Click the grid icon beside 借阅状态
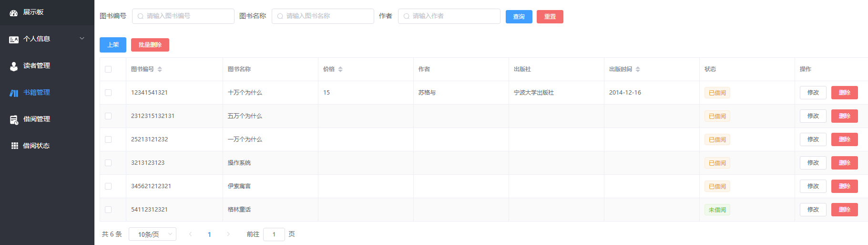 click(x=14, y=146)
